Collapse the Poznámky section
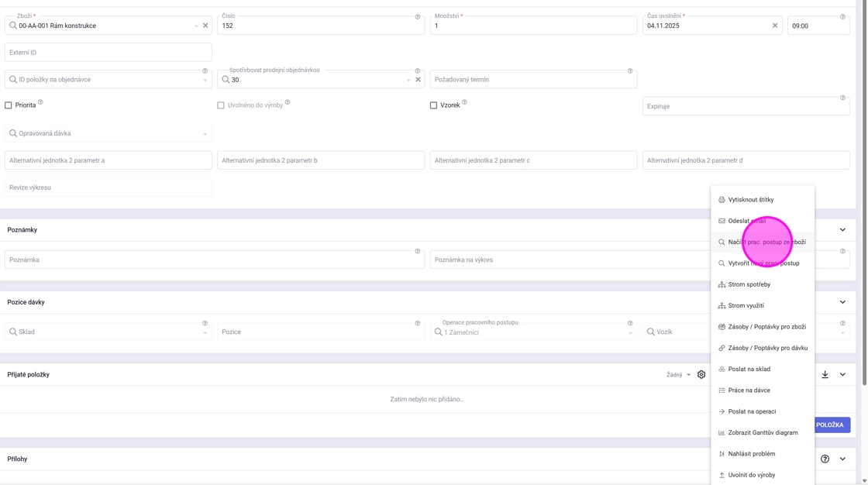The image size is (868, 485). tap(842, 230)
